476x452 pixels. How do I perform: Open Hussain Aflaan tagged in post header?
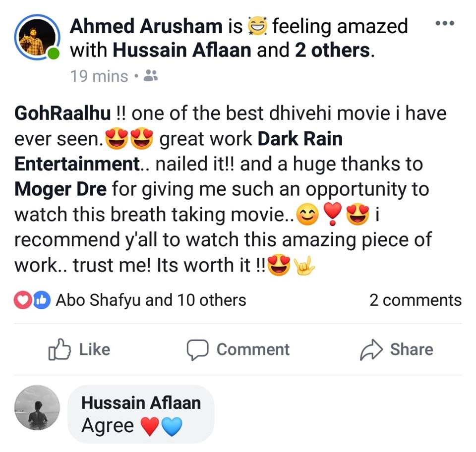coord(182,50)
